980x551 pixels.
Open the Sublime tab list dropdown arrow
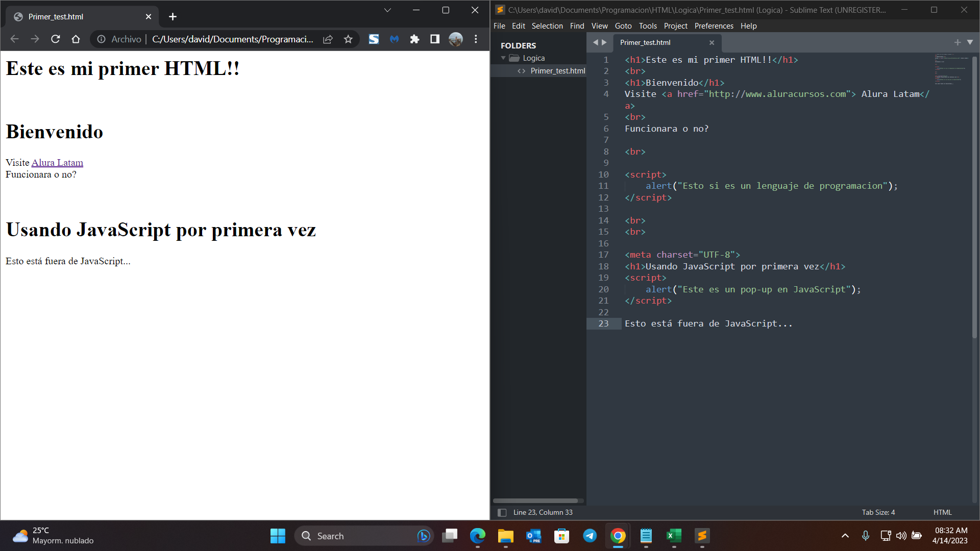point(970,43)
